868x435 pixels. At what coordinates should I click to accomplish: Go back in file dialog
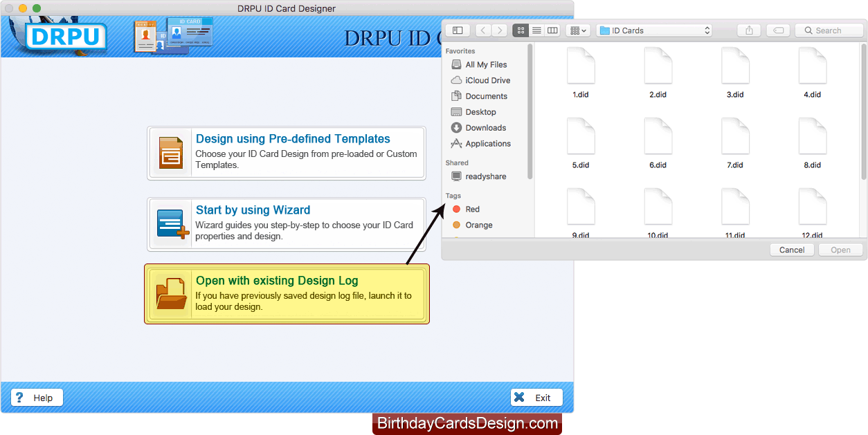(x=483, y=30)
